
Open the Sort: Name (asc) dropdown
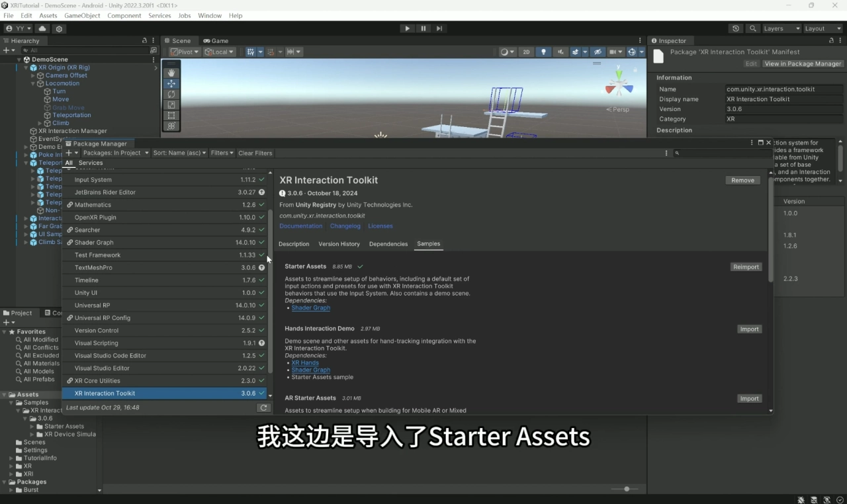(179, 153)
